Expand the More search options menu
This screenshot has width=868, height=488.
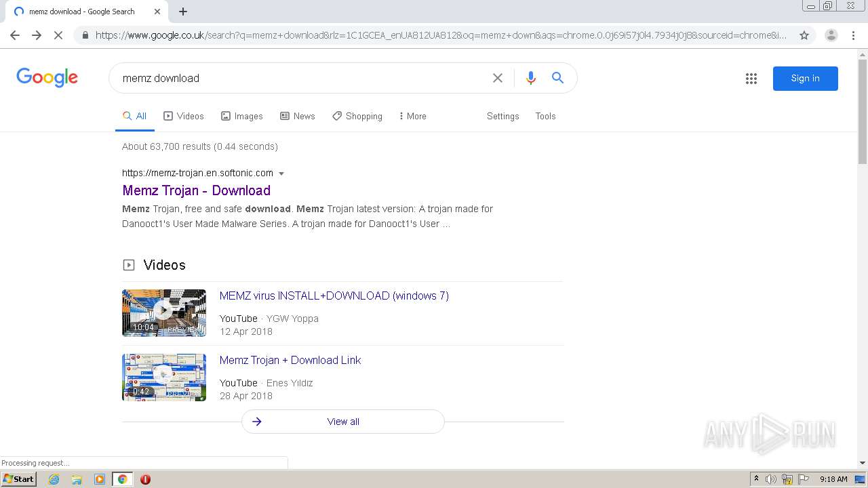click(x=412, y=116)
